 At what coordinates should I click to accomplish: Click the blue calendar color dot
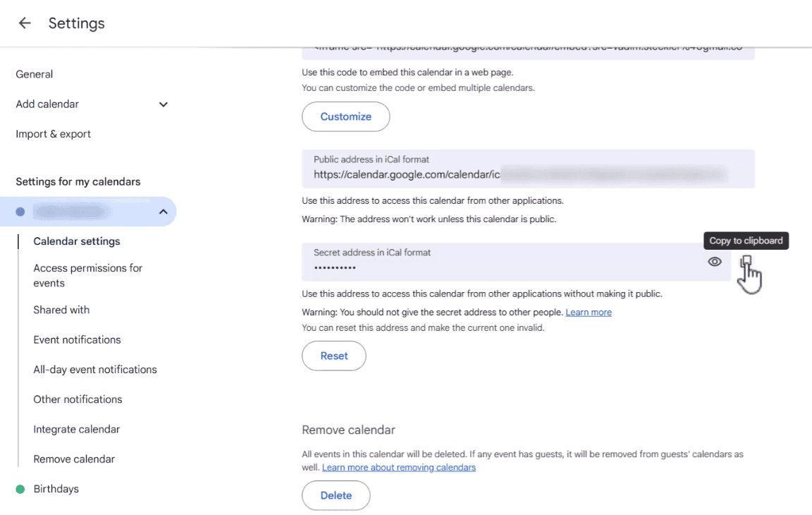(x=20, y=212)
